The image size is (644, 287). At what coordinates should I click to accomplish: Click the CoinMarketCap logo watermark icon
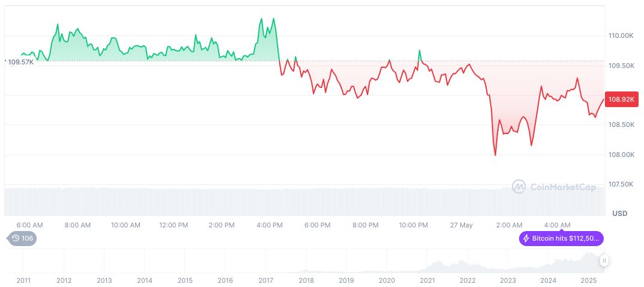pos(518,187)
